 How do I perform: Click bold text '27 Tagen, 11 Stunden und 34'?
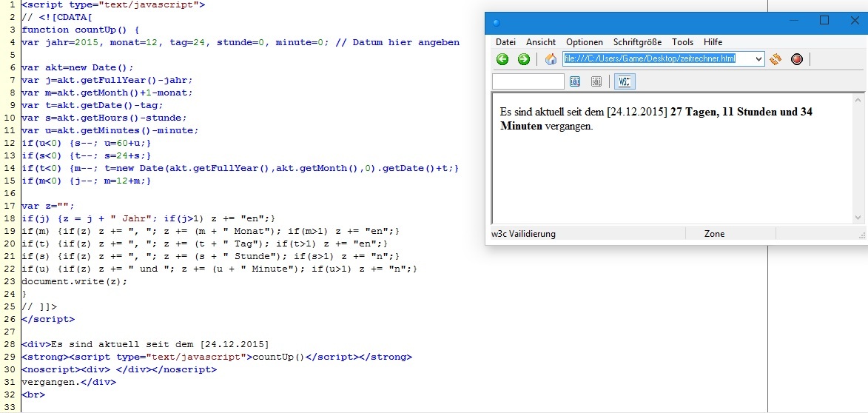(741, 112)
